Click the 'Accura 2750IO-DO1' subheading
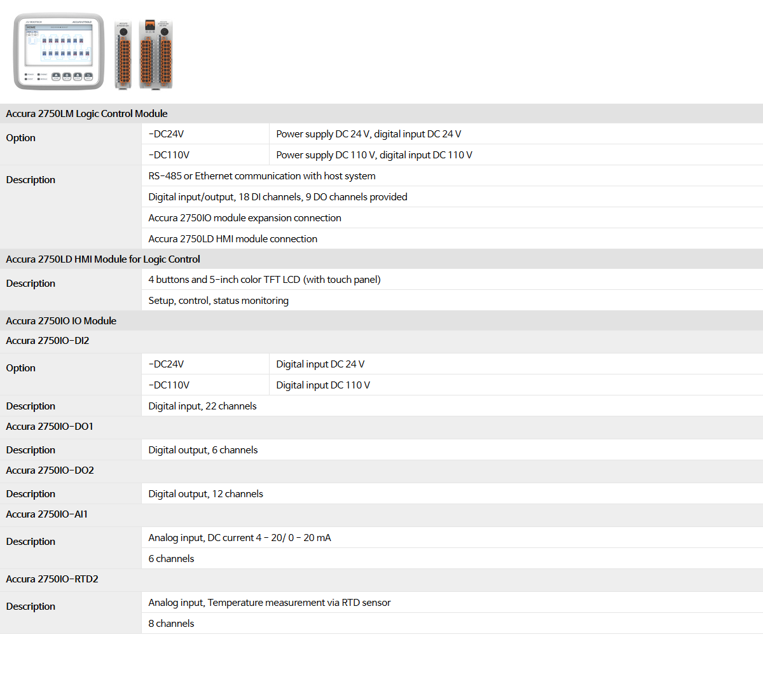The height and width of the screenshot is (700, 763). point(50,427)
